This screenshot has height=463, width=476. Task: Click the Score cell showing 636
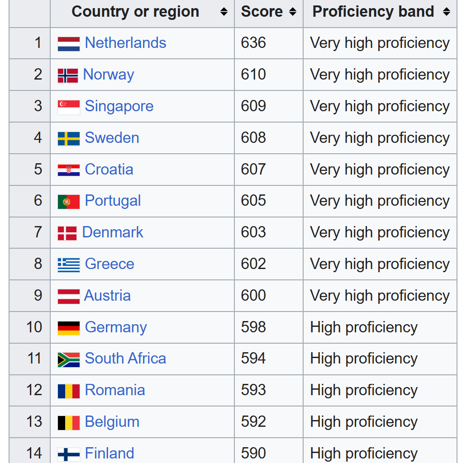(254, 43)
